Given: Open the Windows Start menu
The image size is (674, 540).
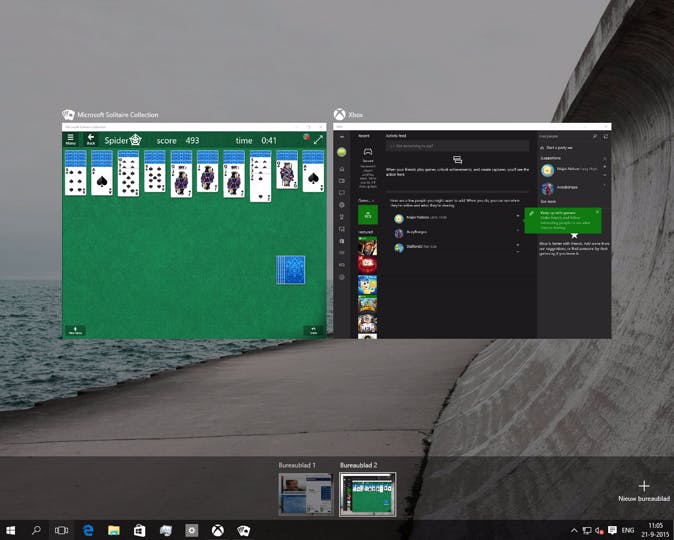Looking at the screenshot, I should point(10,530).
